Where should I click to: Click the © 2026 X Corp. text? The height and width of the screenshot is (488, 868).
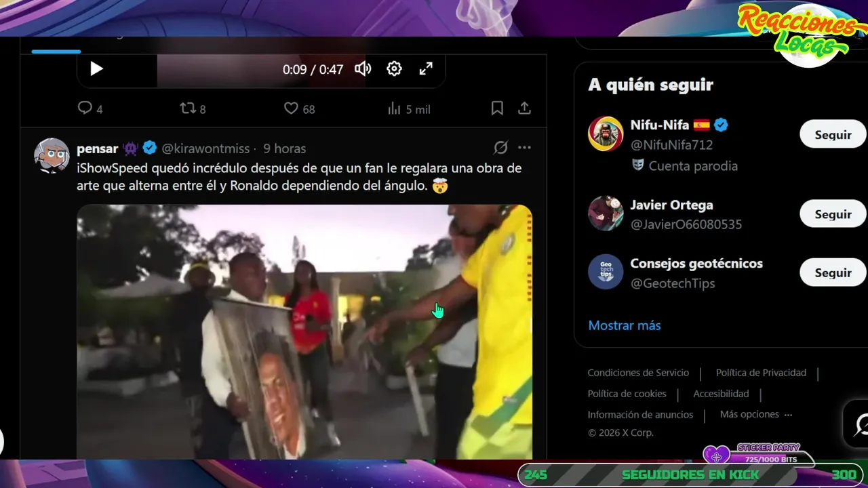click(620, 433)
